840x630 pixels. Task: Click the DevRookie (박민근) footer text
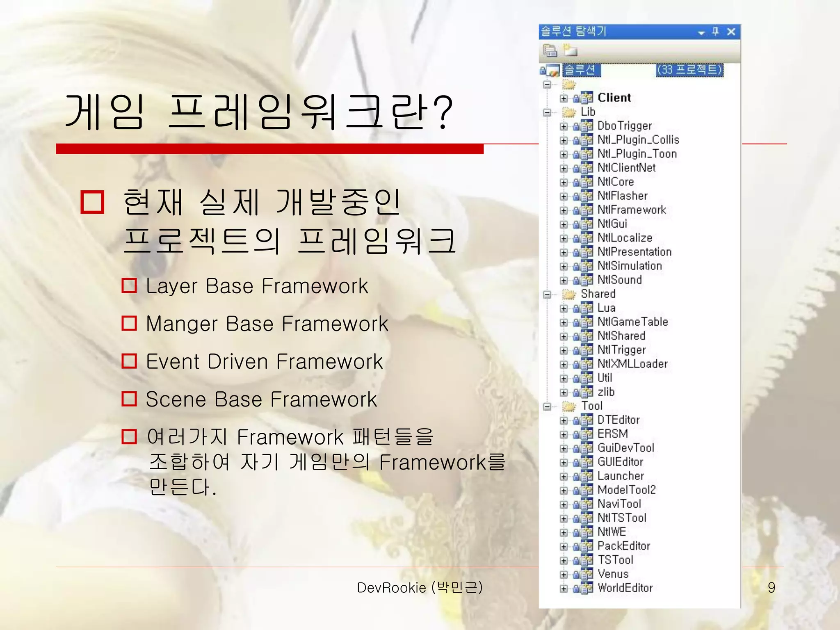point(420,588)
